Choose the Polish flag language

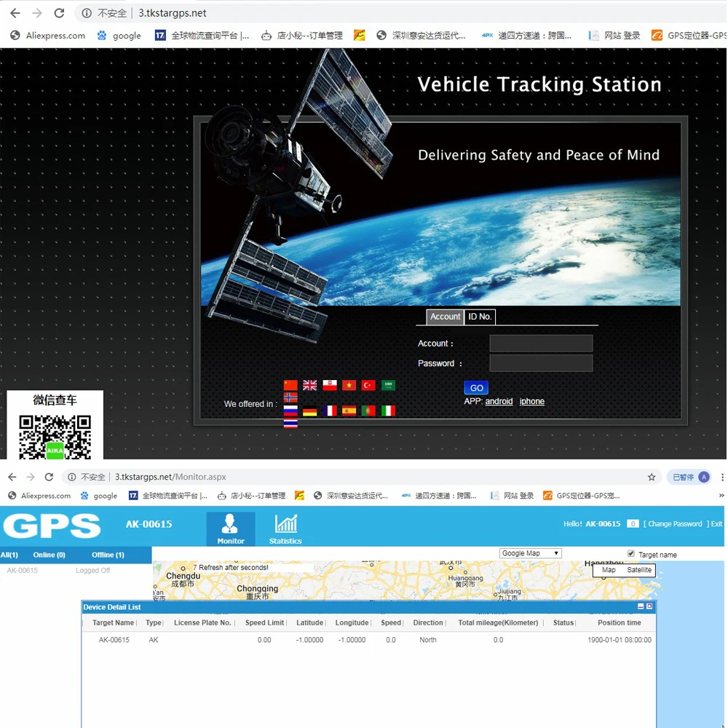point(330,385)
